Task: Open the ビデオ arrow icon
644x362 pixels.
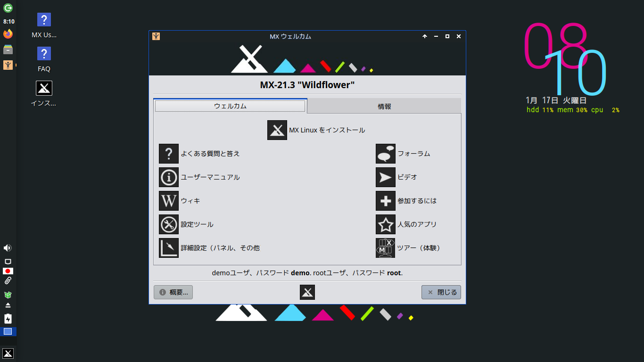Action: [386, 177]
